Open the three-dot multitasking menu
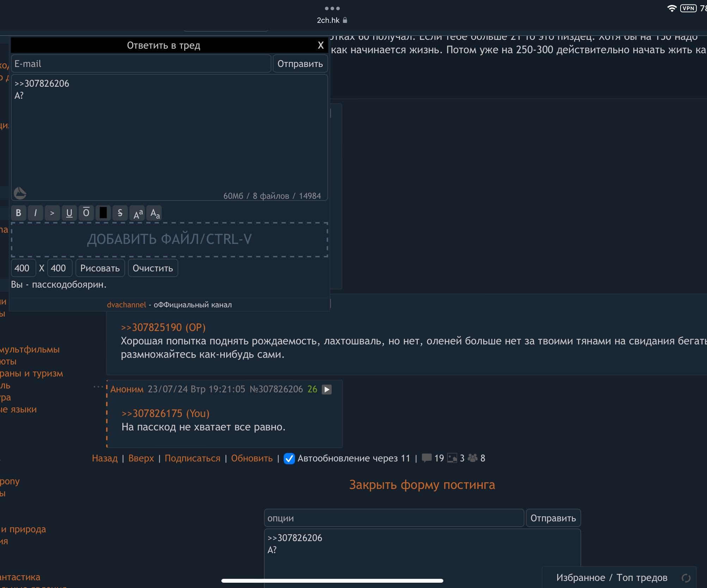 332,8
